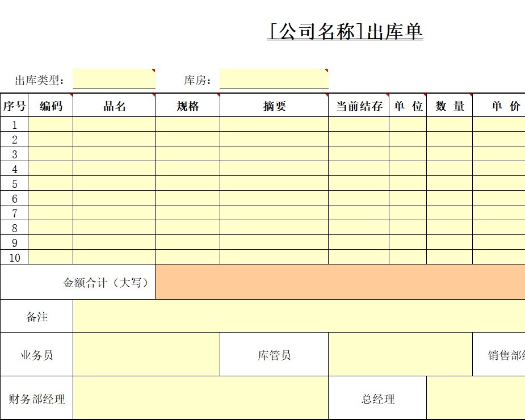This screenshot has width=525, height=420.
Task: Click the orange 金额合计（大写）amount area
Action: [341, 282]
